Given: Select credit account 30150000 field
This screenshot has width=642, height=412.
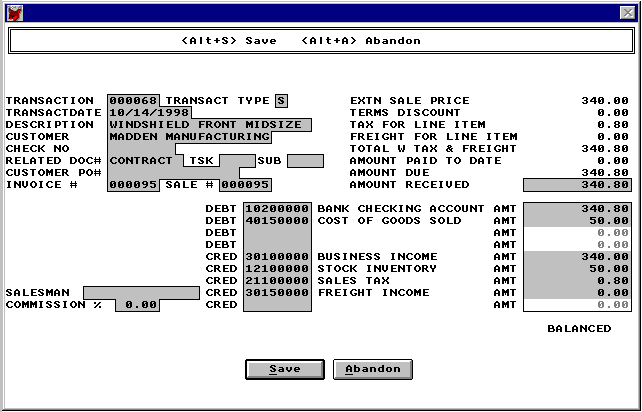Looking at the screenshot, I should pos(277,293).
